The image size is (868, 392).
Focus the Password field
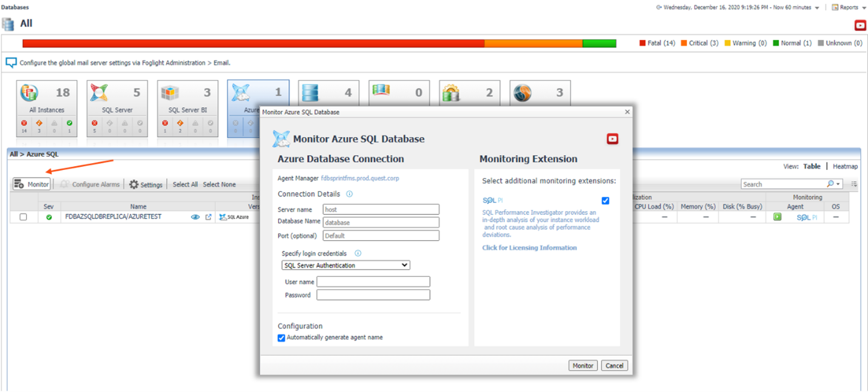pyautogui.click(x=373, y=295)
